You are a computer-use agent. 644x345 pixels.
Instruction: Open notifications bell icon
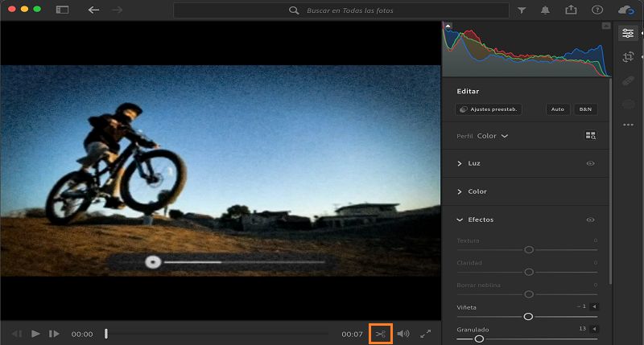click(x=545, y=10)
